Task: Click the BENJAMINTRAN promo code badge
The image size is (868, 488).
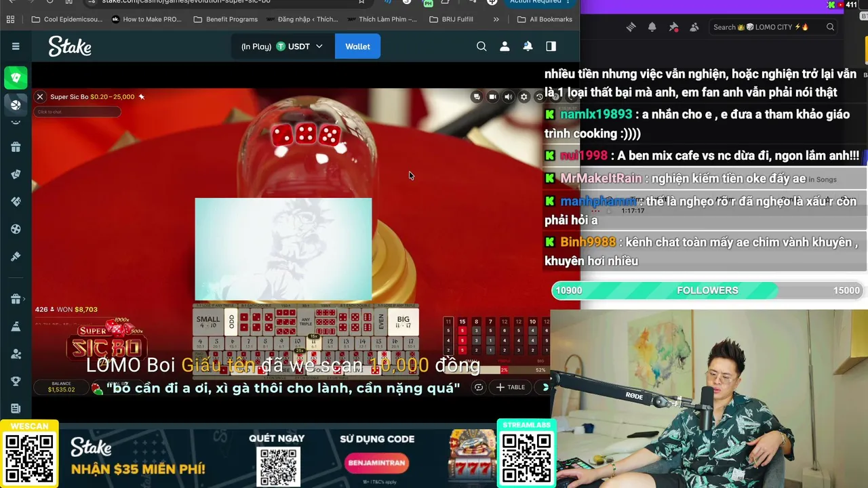Action: [377, 464]
